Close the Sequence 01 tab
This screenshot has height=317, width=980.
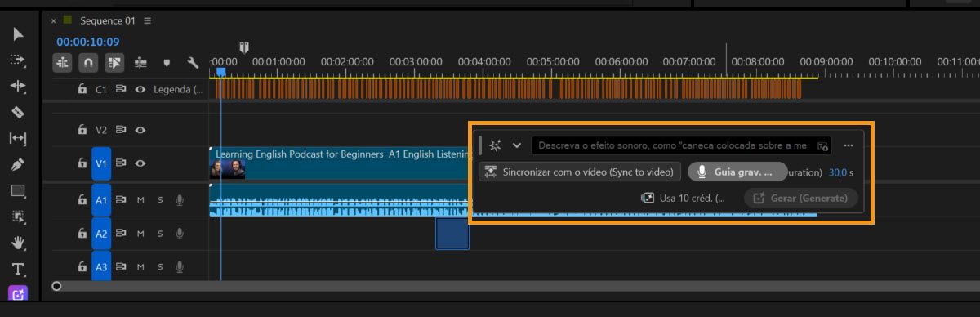pyautogui.click(x=54, y=20)
